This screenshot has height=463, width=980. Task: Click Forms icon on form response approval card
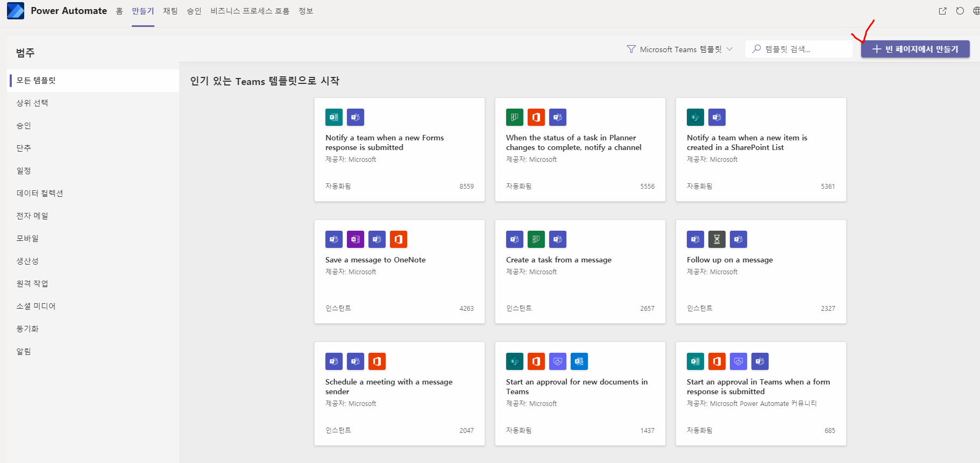pos(695,361)
